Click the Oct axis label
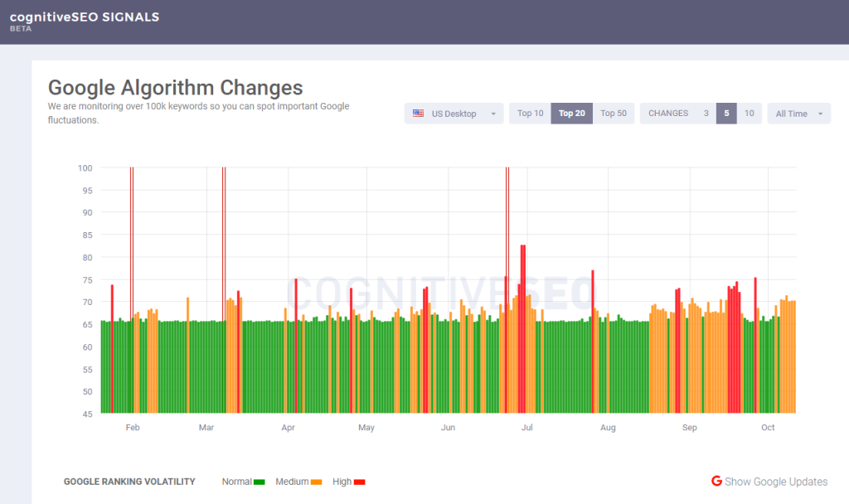Screen dimensions: 849x504 [x=768, y=428]
